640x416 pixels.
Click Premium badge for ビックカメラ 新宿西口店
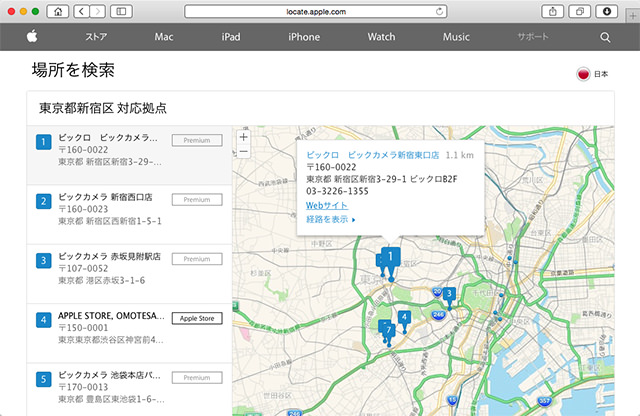click(197, 200)
